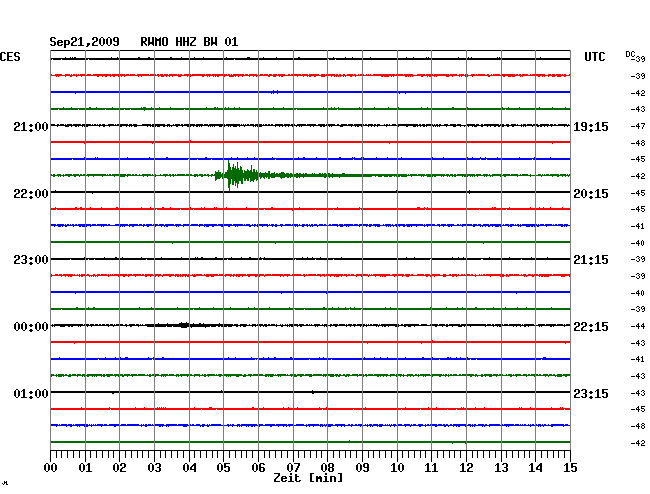Click the Zeit [min] axis title
This screenshot has width=650, height=494.
308,478
